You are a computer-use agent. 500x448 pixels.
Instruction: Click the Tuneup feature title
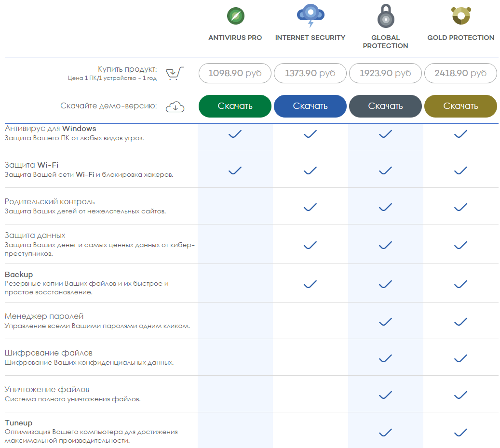pyautogui.click(x=18, y=423)
